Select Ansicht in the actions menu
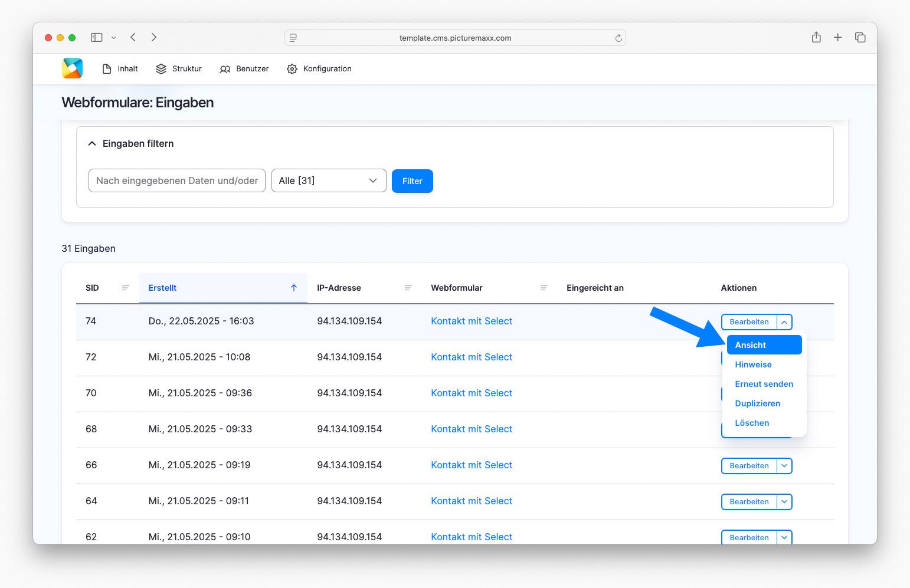910x588 pixels. tap(764, 345)
